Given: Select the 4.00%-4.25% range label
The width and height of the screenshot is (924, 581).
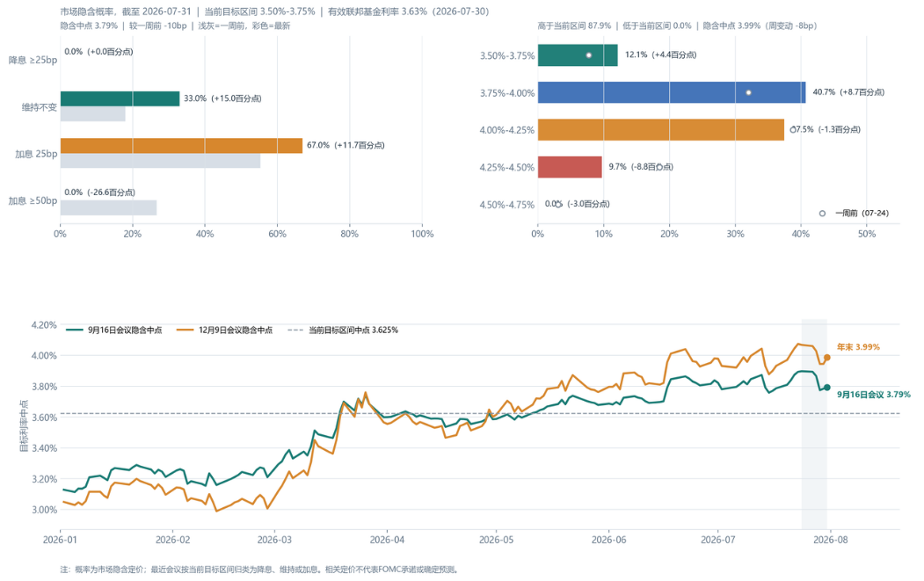Looking at the screenshot, I should [506, 130].
